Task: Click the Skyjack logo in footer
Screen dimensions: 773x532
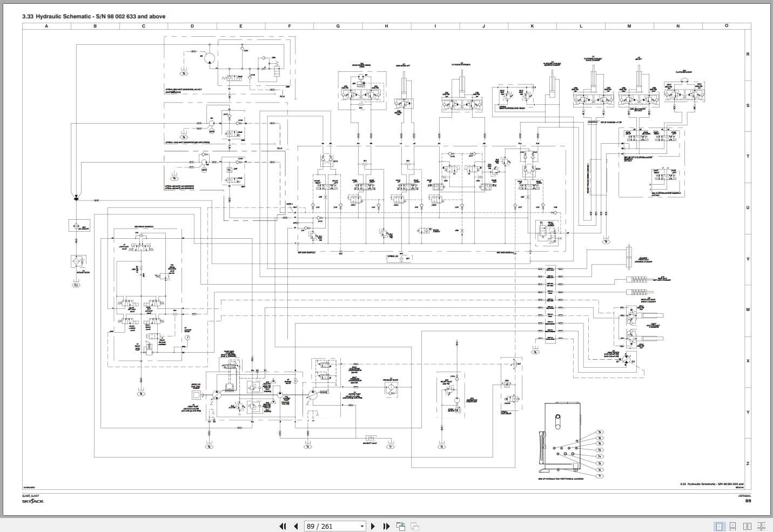Action: tap(33, 501)
